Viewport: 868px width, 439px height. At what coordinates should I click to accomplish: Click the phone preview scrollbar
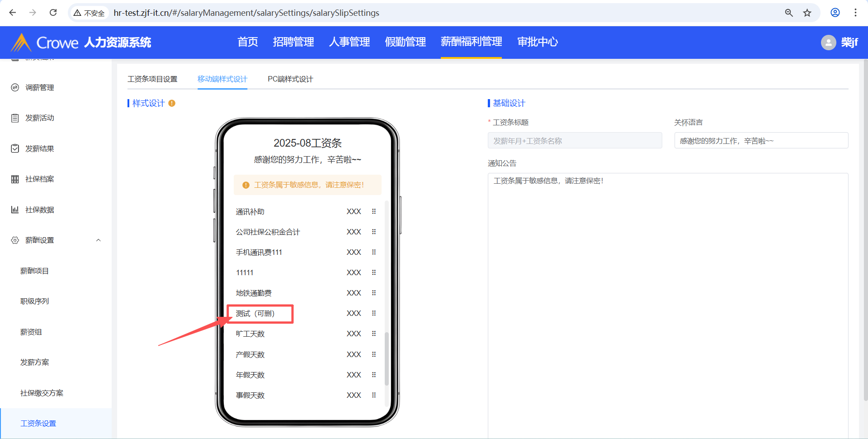pos(387,359)
